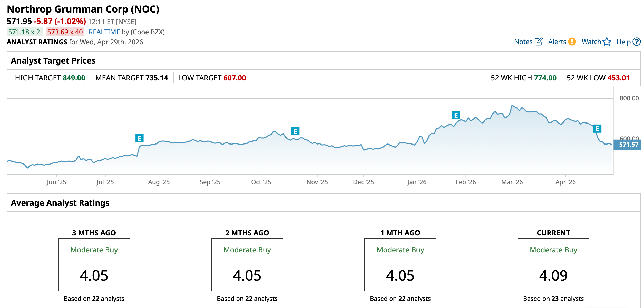
Task: Click the chart peak near Mar '26
Action: [x=512, y=105]
